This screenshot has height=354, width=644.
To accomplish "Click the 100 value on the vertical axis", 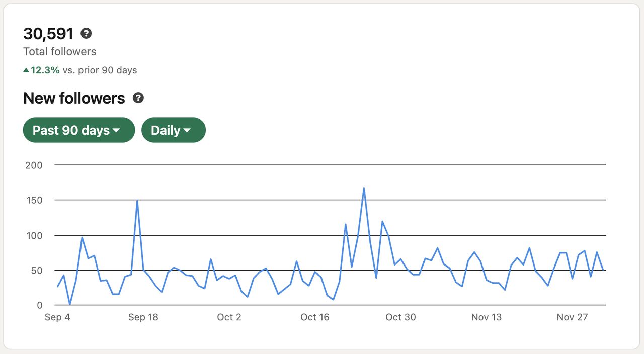I will pyautogui.click(x=34, y=235).
